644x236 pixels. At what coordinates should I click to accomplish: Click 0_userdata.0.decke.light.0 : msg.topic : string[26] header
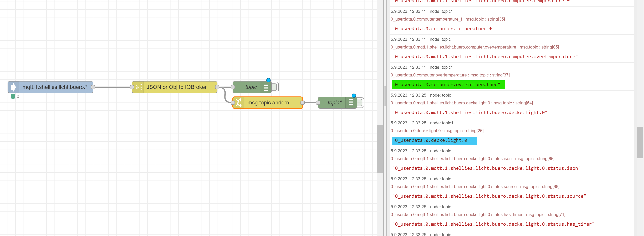437,131
